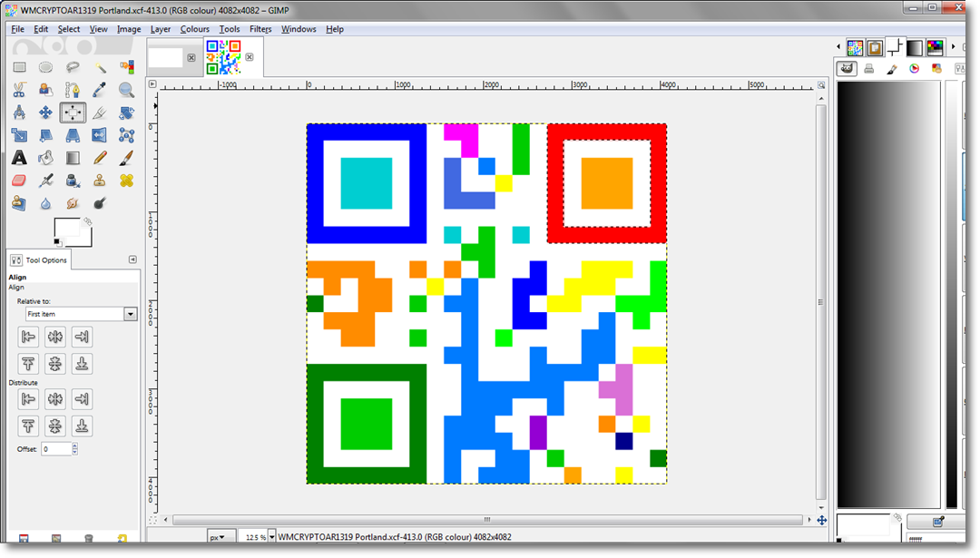Pick the Color Picker eyedropper tool

[100, 90]
